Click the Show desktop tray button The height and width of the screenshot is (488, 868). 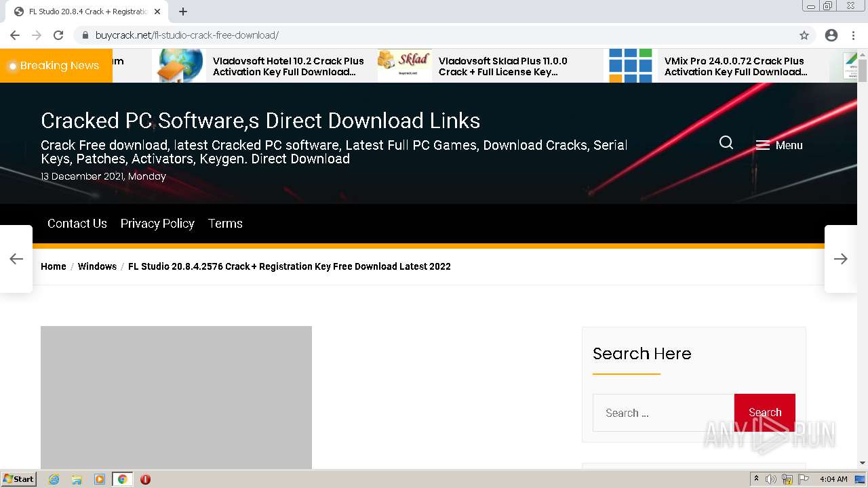point(861,479)
